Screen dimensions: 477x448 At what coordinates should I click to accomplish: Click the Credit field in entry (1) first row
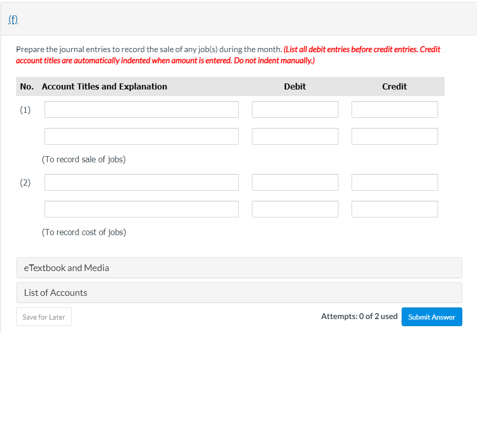(x=395, y=109)
